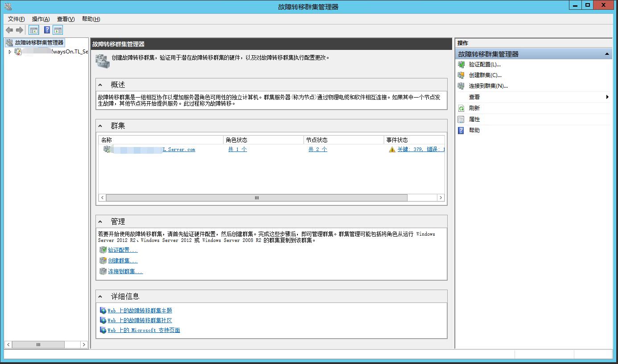Screen dimensions: 618x364
Task: Click the cluster node icon in tree
Action: pos(18,52)
